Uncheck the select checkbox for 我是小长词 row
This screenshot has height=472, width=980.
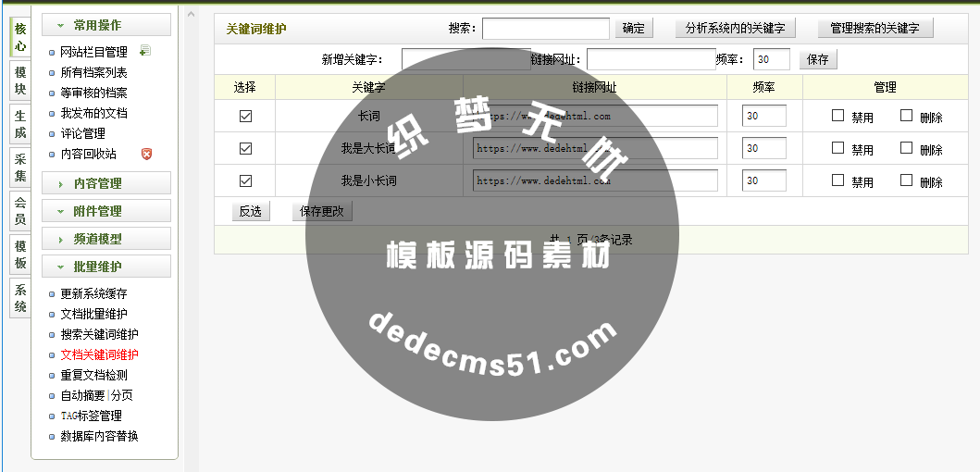[x=245, y=181]
